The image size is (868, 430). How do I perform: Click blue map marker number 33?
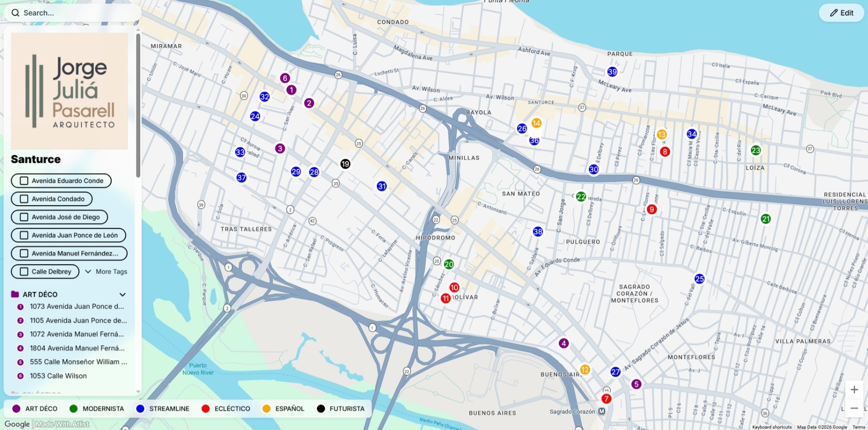240,152
